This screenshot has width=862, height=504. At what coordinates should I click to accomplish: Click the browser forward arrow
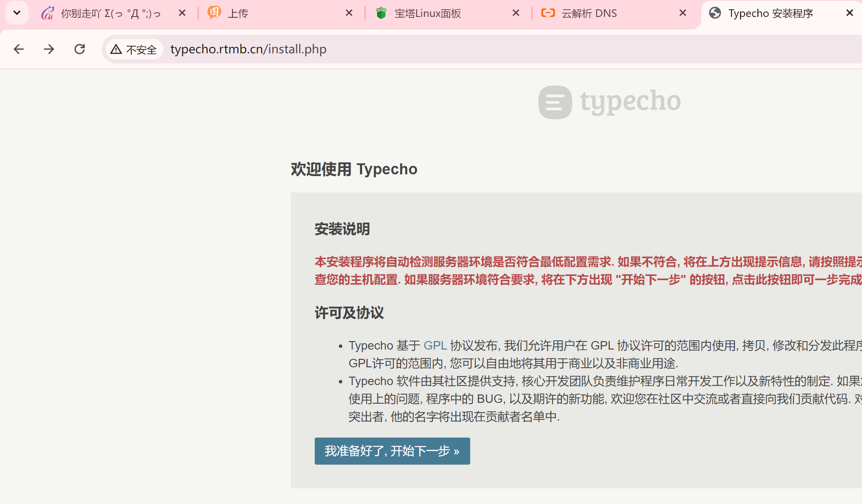(49, 49)
